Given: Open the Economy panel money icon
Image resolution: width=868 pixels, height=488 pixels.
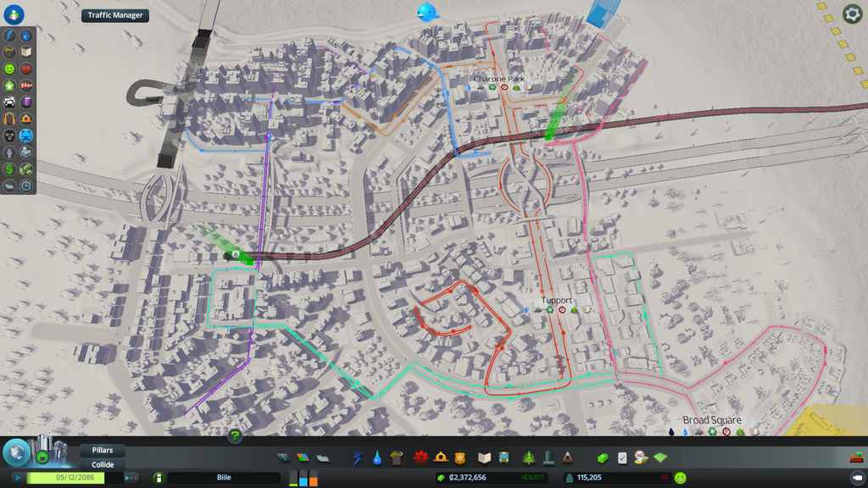Looking at the screenshot, I should point(603,457).
